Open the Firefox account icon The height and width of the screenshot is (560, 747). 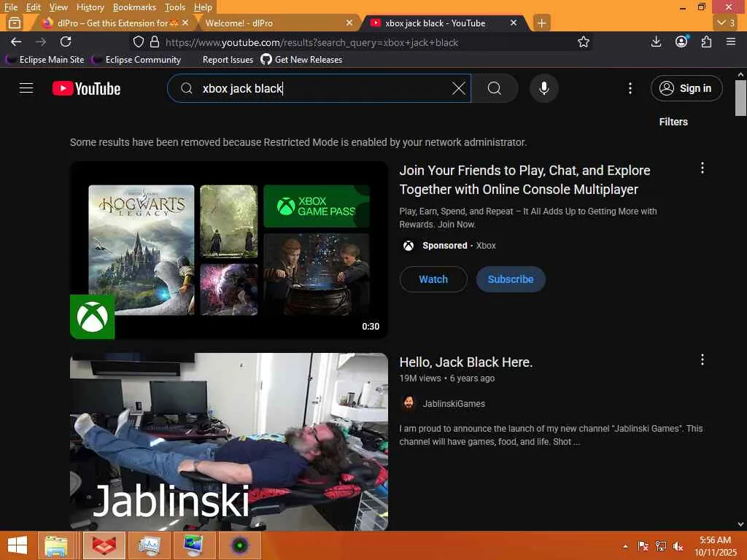682,42
